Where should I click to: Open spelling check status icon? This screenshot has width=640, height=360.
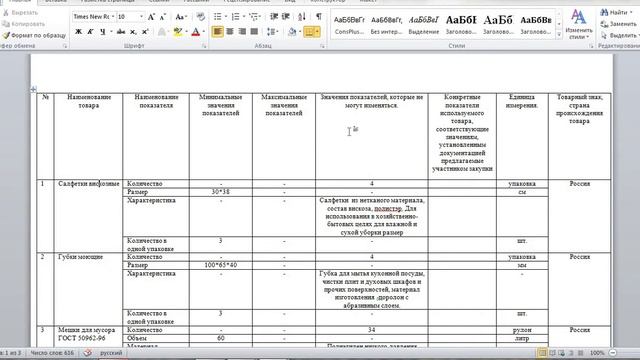coord(87,353)
